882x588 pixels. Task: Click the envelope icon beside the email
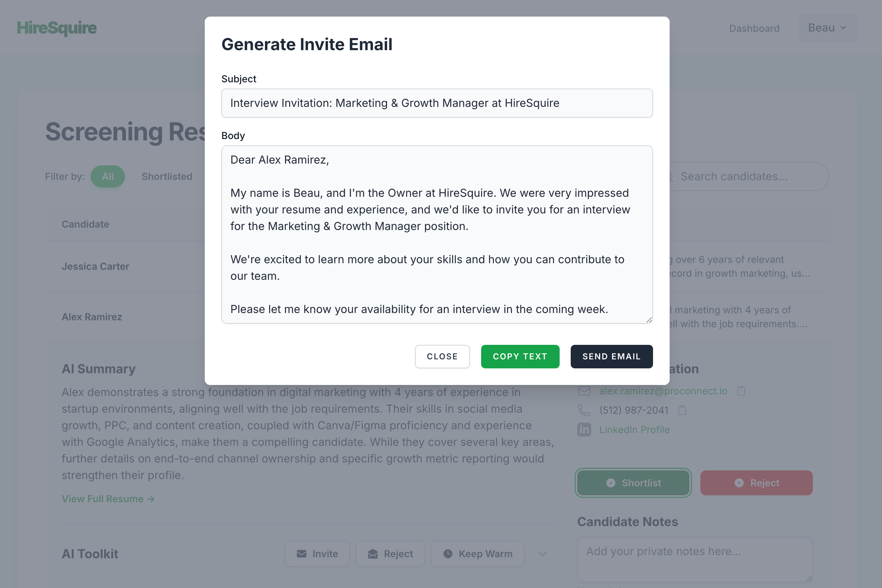pyautogui.click(x=584, y=391)
